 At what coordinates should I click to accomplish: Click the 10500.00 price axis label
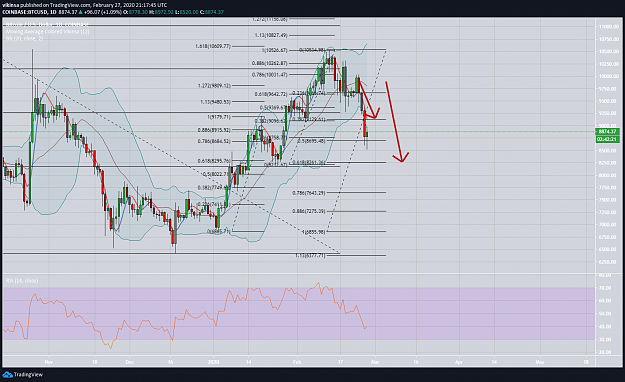tap(608, 51)
